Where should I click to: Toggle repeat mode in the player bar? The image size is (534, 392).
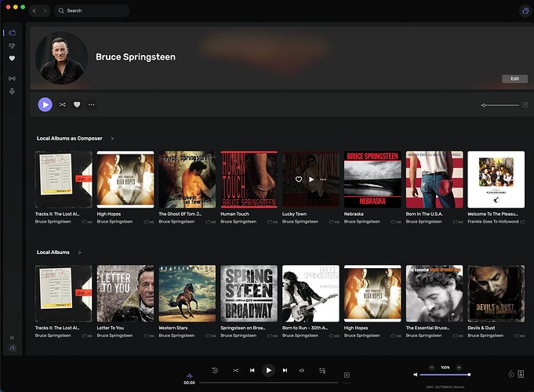(302, 370)
